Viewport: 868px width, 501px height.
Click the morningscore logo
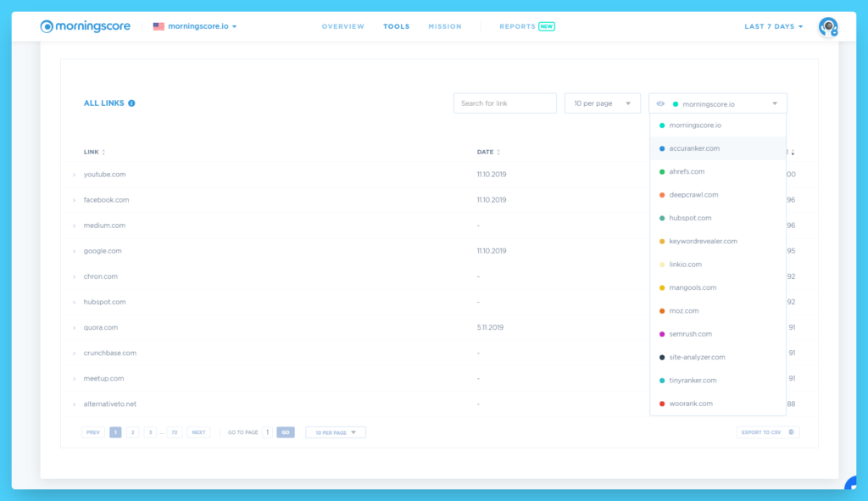(86, 26)
